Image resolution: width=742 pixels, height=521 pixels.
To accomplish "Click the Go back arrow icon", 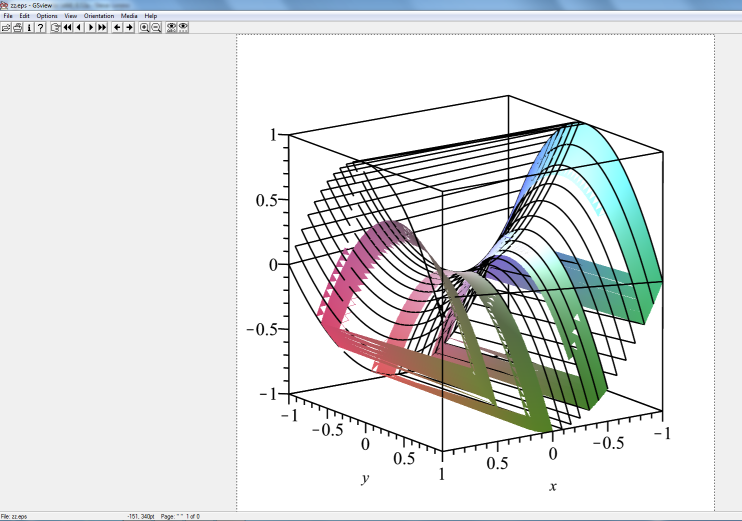I will 117,27.
